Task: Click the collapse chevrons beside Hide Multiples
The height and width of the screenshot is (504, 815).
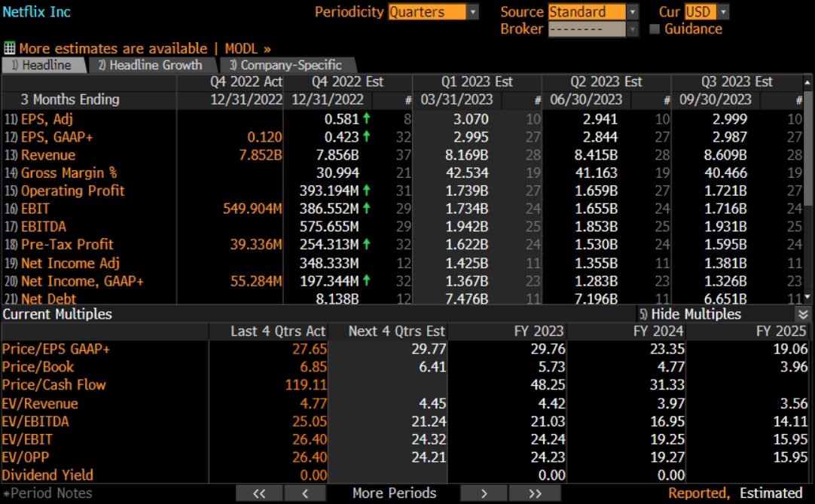Action: point(803,314)
